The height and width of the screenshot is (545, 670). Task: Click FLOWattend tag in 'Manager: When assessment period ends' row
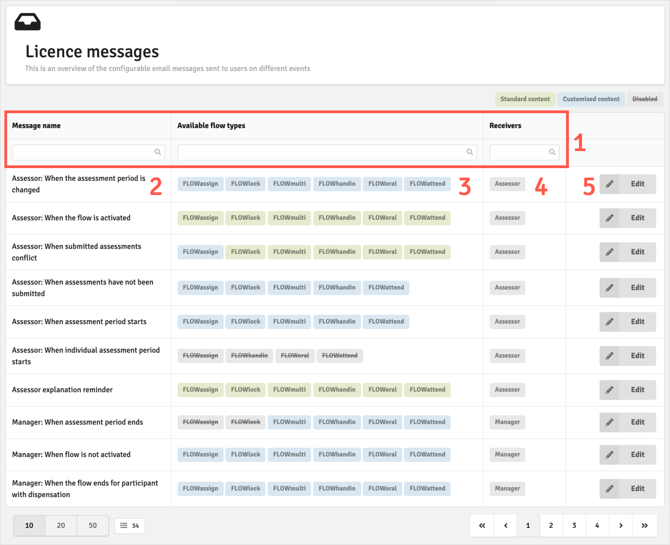pos(427,422)
